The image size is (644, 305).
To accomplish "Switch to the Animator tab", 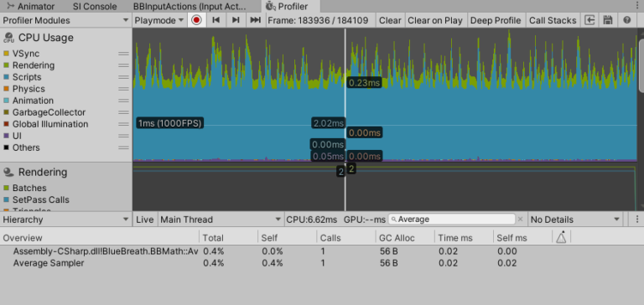I will 31,6.
